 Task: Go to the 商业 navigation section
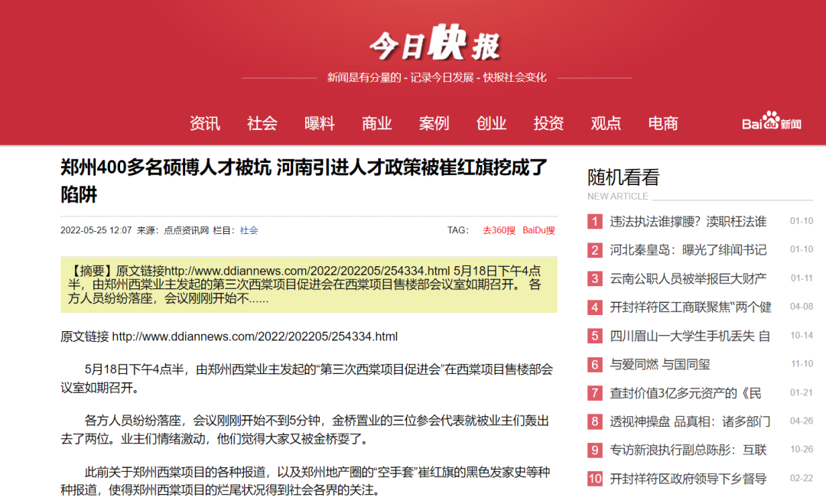377,123
